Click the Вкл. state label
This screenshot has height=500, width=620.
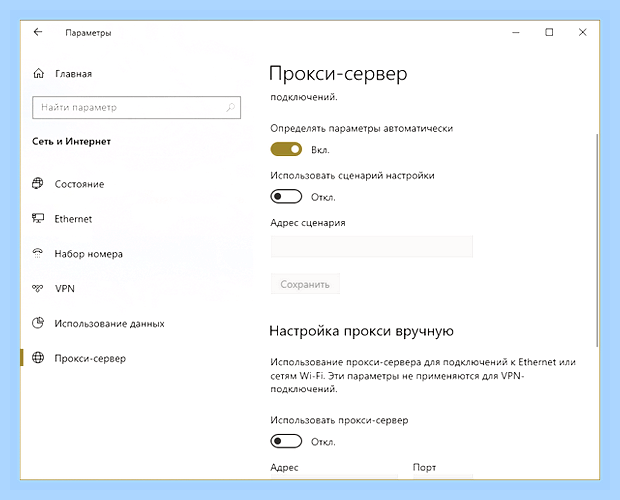320,150
